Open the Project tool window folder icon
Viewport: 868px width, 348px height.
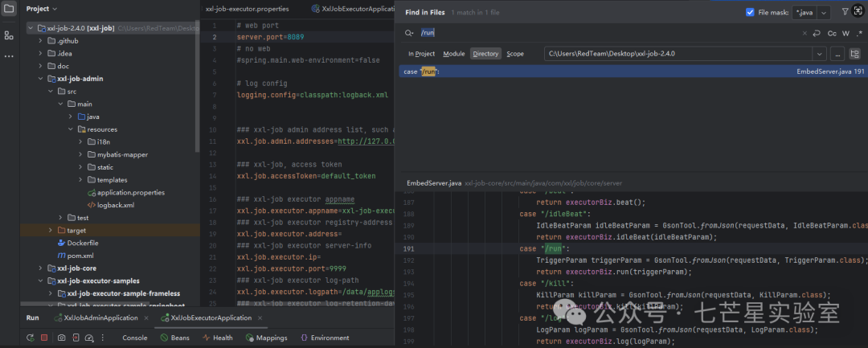8,8
